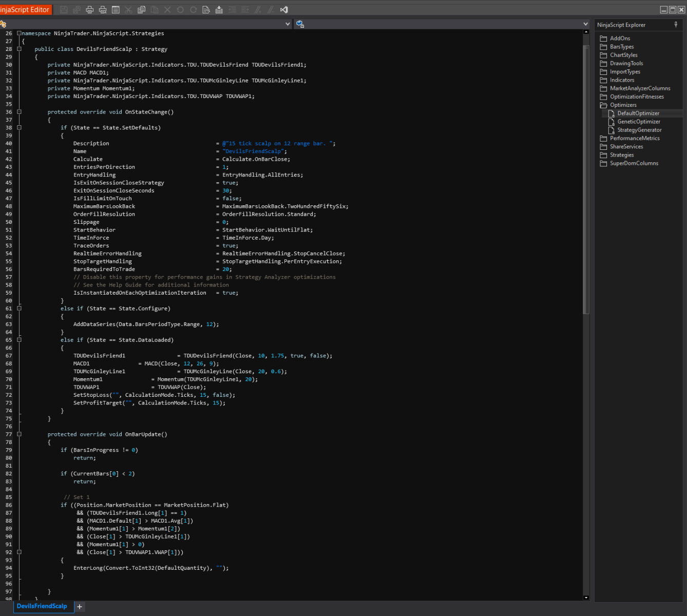Click the Save icon in the toolbar
The image size is (687, 616).
coord(64,10)
